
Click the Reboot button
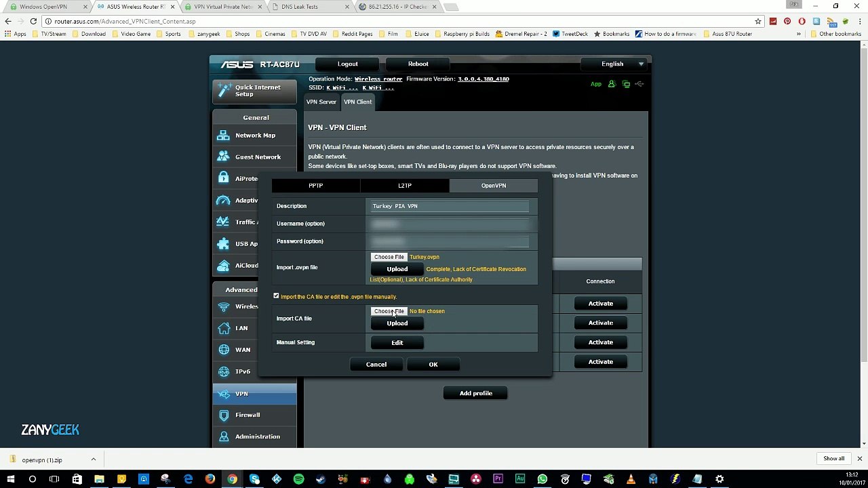(418, 64)
